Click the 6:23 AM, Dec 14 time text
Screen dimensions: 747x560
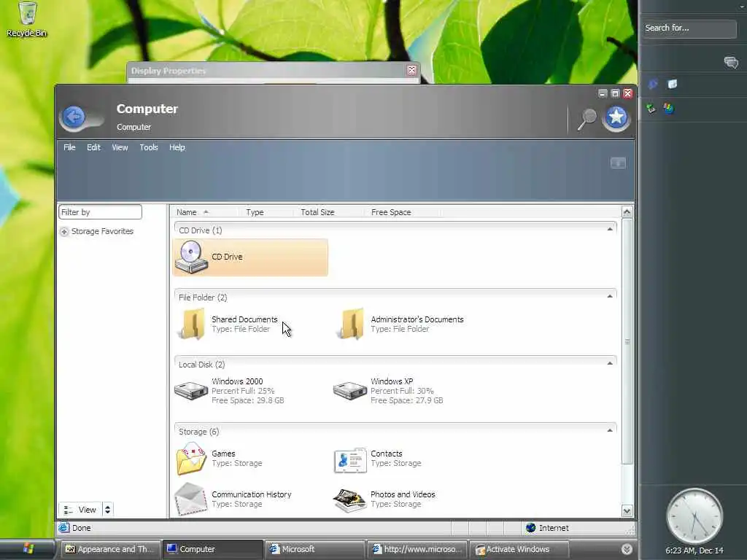[x=694, y=551]
